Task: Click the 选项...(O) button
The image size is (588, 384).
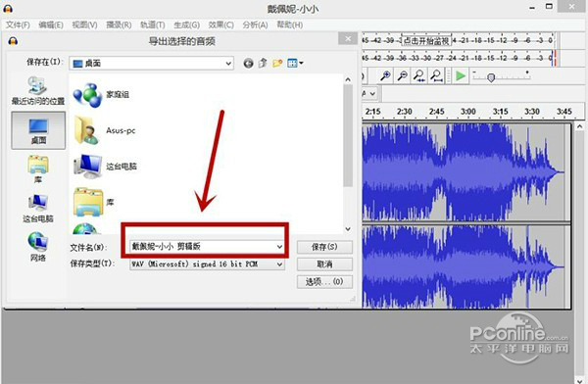Action: click(x=324, y=281)
